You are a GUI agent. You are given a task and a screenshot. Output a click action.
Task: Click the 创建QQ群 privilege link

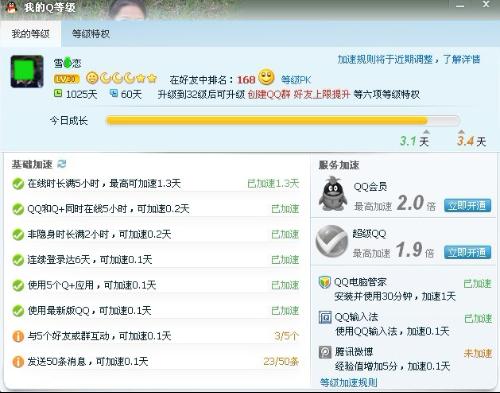(x=269, y=94)
